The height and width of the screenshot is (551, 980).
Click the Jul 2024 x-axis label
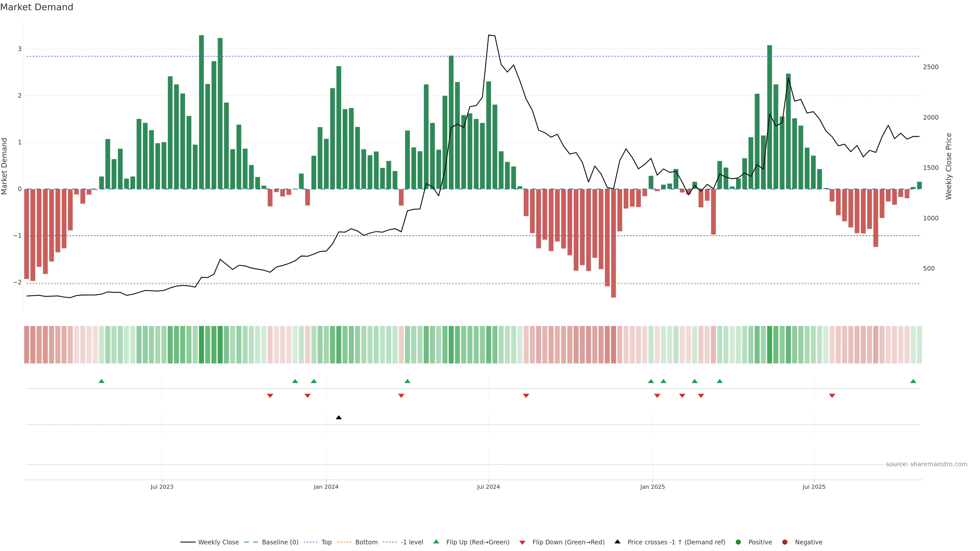(488, 487)
